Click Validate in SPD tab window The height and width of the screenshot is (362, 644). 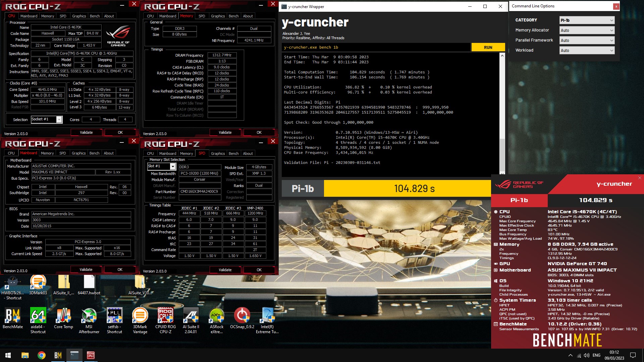[225, 270]
